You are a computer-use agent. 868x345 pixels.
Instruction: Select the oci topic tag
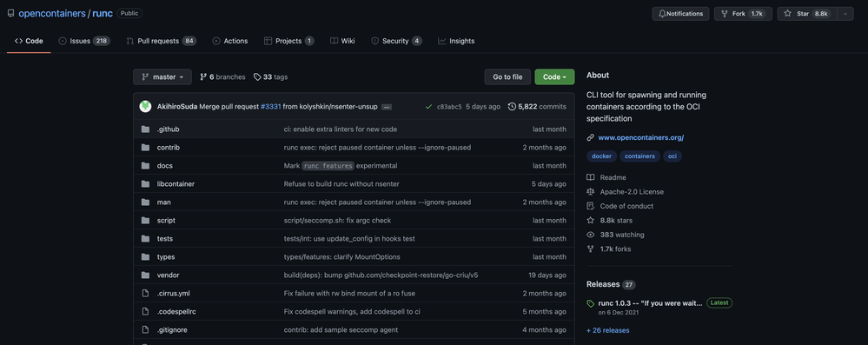(673, 156)
